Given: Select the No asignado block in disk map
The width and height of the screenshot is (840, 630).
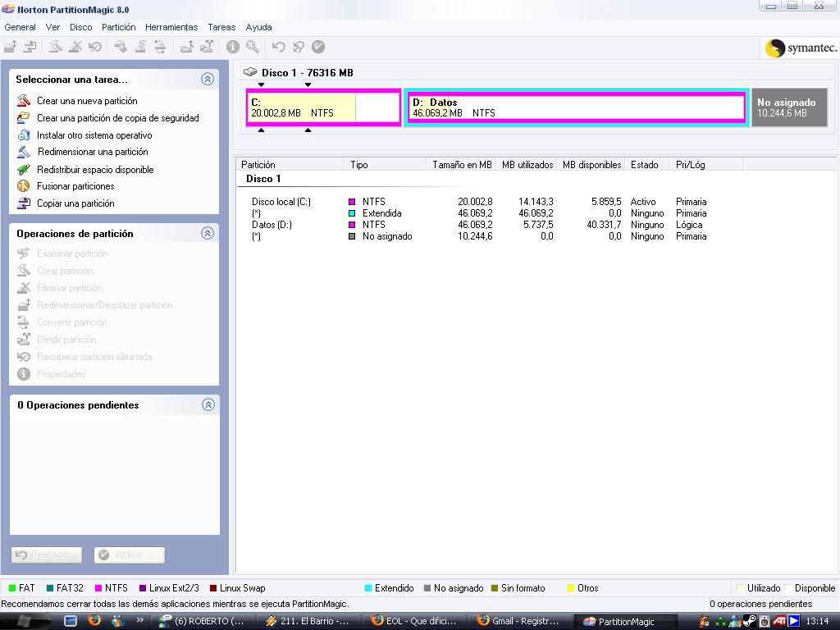Looking at the screenshot, I should (x=786, y=107).
